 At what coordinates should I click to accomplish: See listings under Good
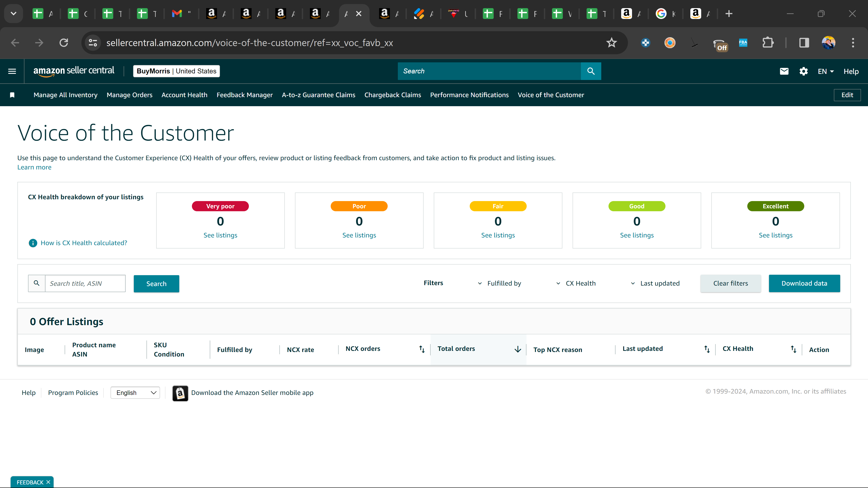click(637, 235)
